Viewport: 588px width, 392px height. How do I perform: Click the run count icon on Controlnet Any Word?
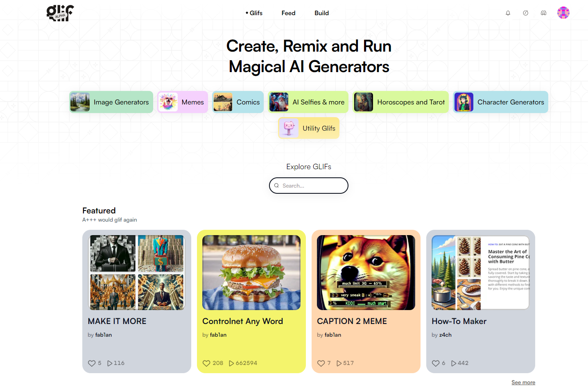pyautogui.click(x=231, y=363)
